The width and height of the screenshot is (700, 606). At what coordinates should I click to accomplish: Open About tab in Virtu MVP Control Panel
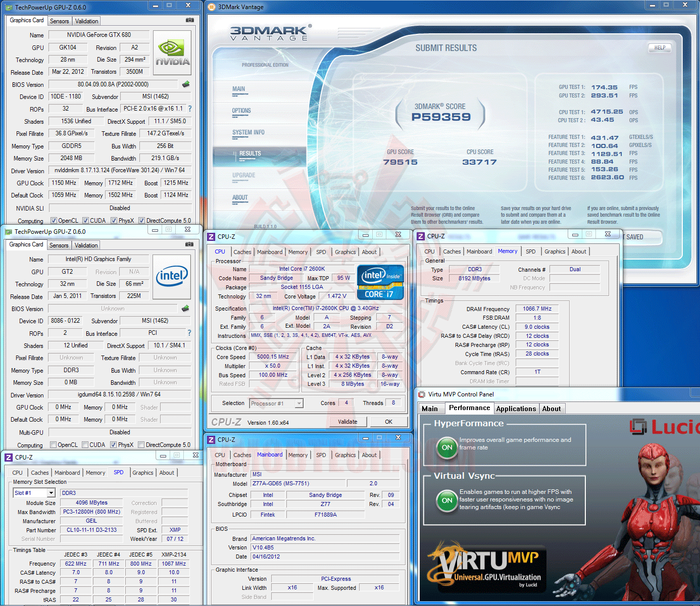[552, 409]
